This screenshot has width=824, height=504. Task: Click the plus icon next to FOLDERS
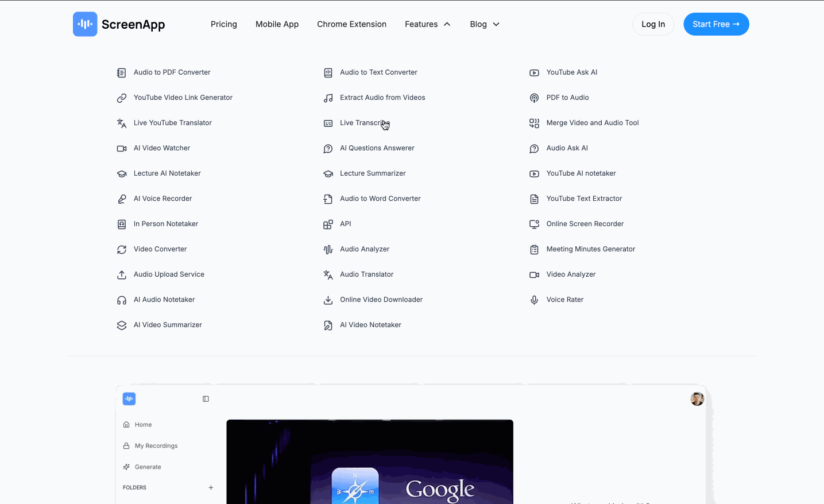211,487
